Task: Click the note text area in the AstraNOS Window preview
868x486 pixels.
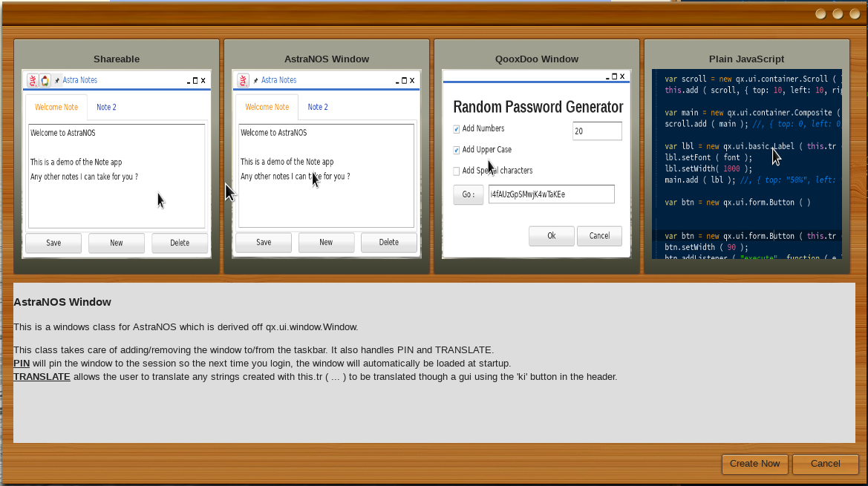Action: pos(326,175)
